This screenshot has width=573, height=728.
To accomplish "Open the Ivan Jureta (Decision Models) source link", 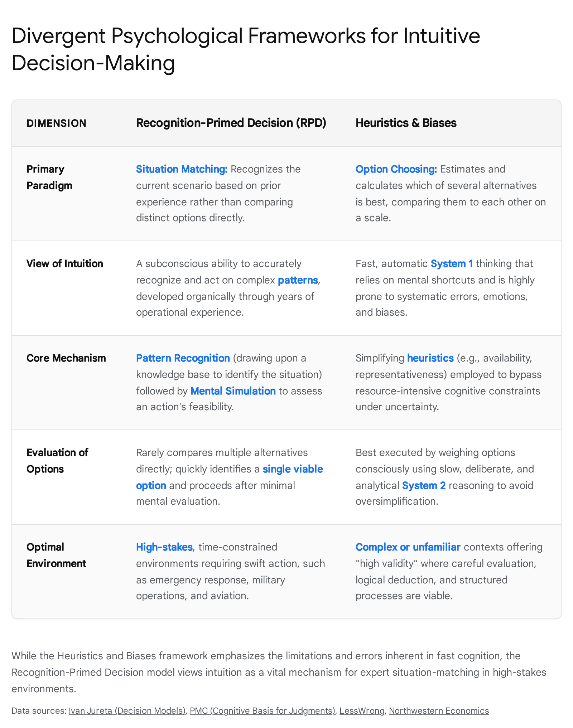I will click(x=127, y=711).
